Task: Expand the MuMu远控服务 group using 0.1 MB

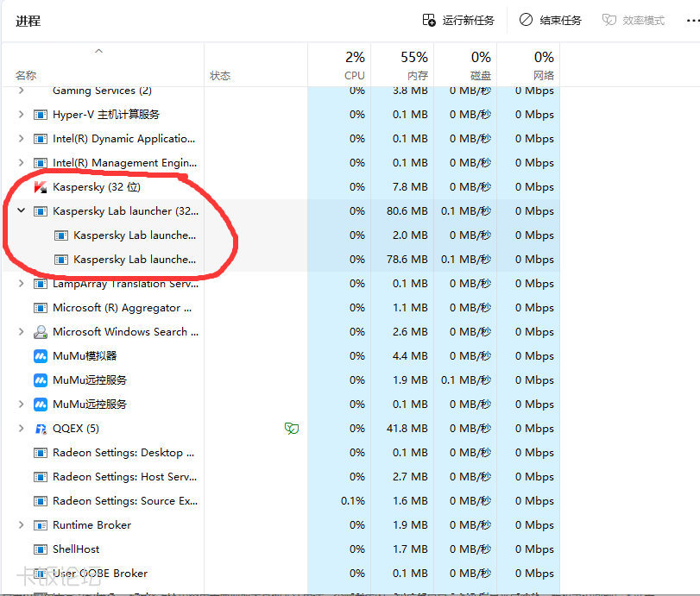Action: [21, 405]
